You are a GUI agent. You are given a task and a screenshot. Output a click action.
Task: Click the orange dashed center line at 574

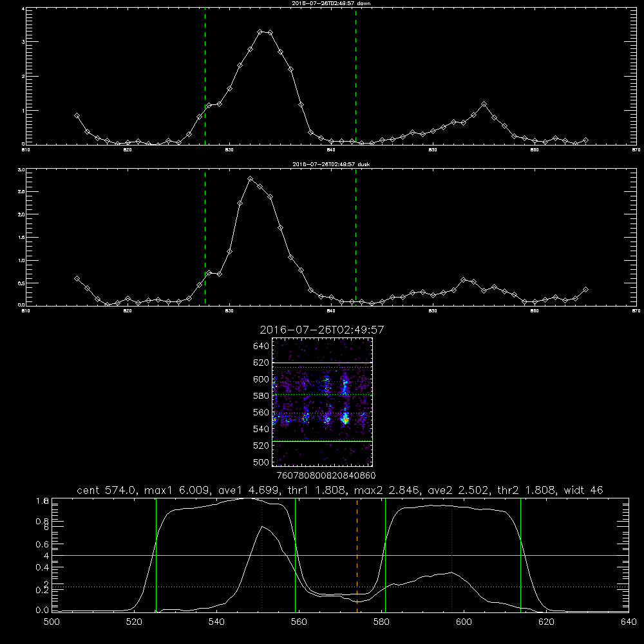[x=357, y=554]
